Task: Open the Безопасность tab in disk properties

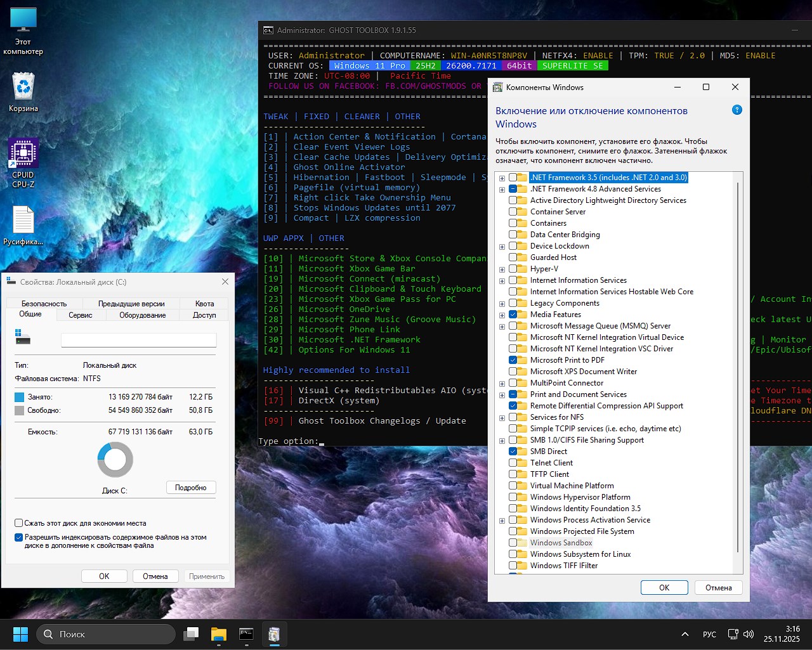Action: pyautogui.click(x=43, y=303)
